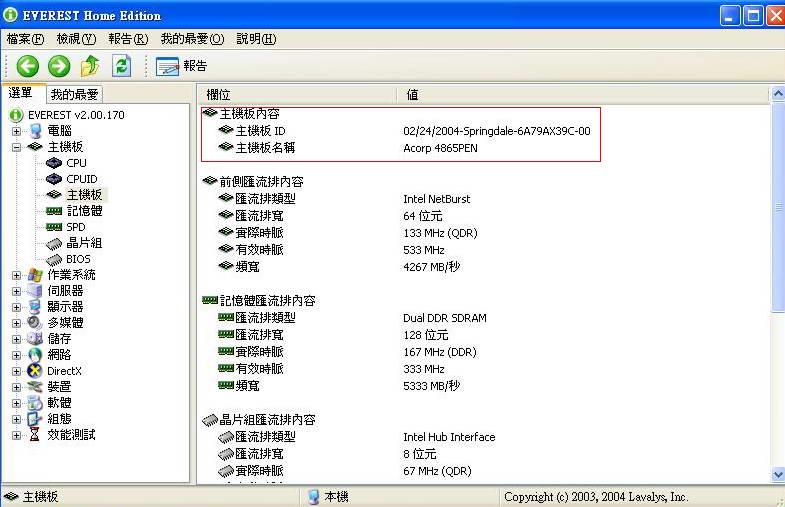Viewport: 785px width, 507px height.
Task: Select the CPU chip icon in tree
Action: (54, 163)
